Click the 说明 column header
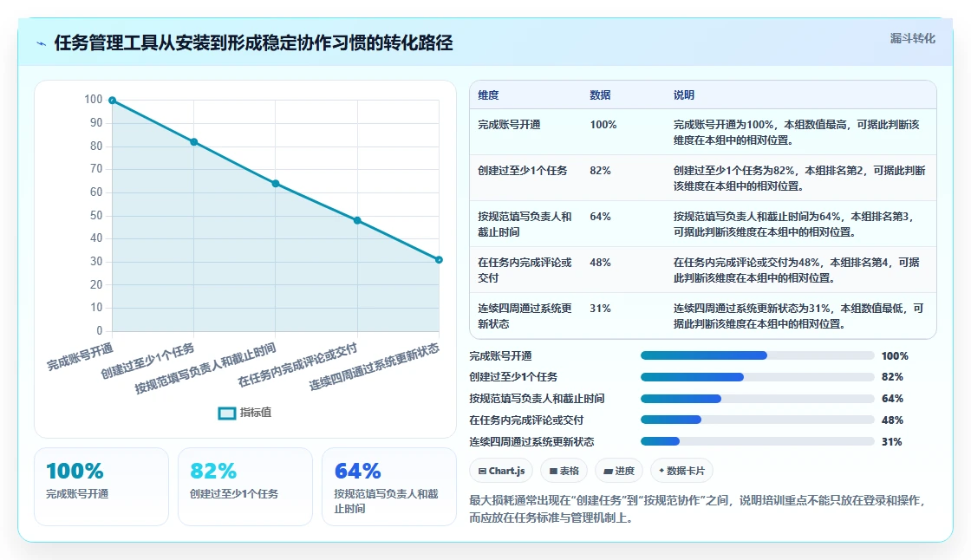971x560 pixels. 684,94
